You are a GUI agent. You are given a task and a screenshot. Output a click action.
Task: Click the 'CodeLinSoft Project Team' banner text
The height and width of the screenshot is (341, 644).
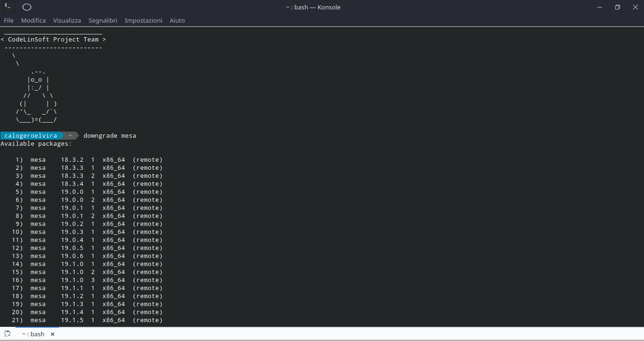click(53, 40)
